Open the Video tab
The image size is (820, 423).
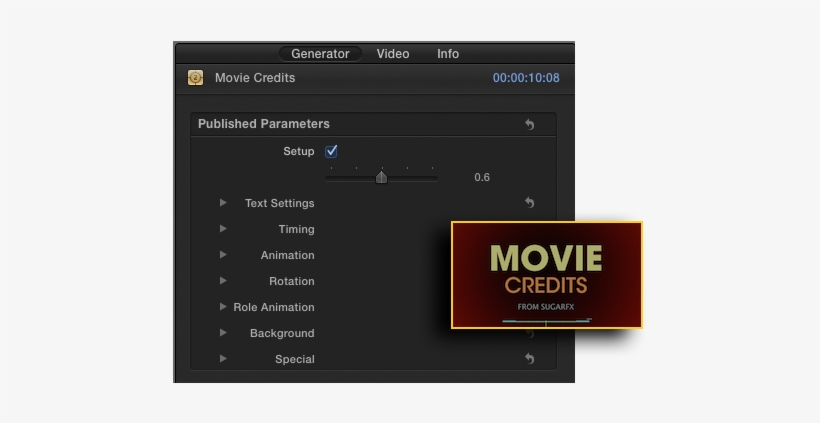(393, 54)
